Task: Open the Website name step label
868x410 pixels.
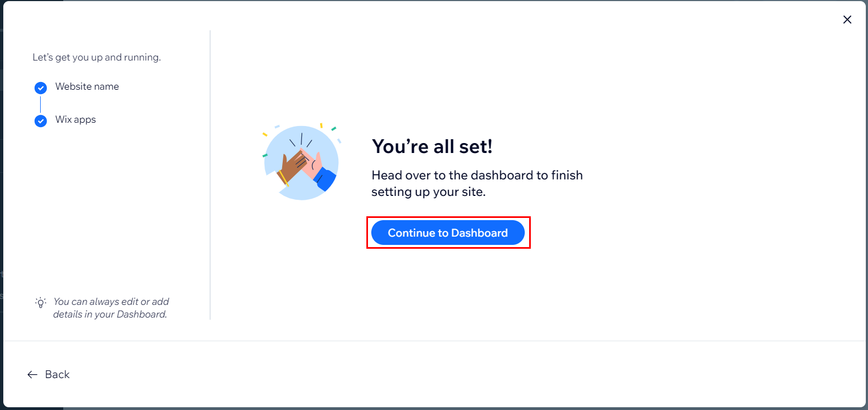Action: [87, 86]
